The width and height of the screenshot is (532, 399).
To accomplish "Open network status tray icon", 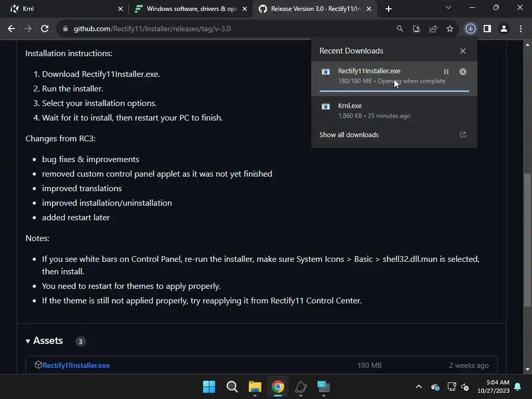I will (451, 387).
